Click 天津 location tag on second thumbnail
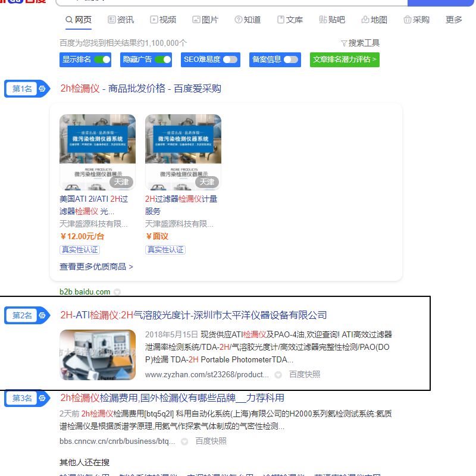The height and width of the screenshot is (476, 476). (x=207, y=182)
